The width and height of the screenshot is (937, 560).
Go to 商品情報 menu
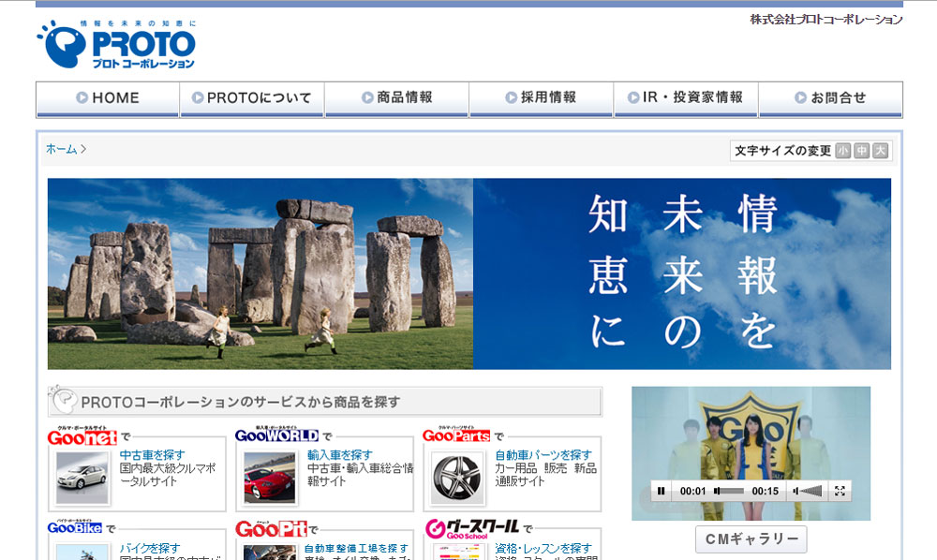(x=396, y=99)
